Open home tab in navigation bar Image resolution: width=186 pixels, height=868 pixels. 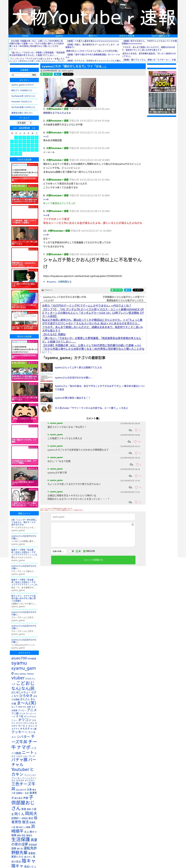25,36
